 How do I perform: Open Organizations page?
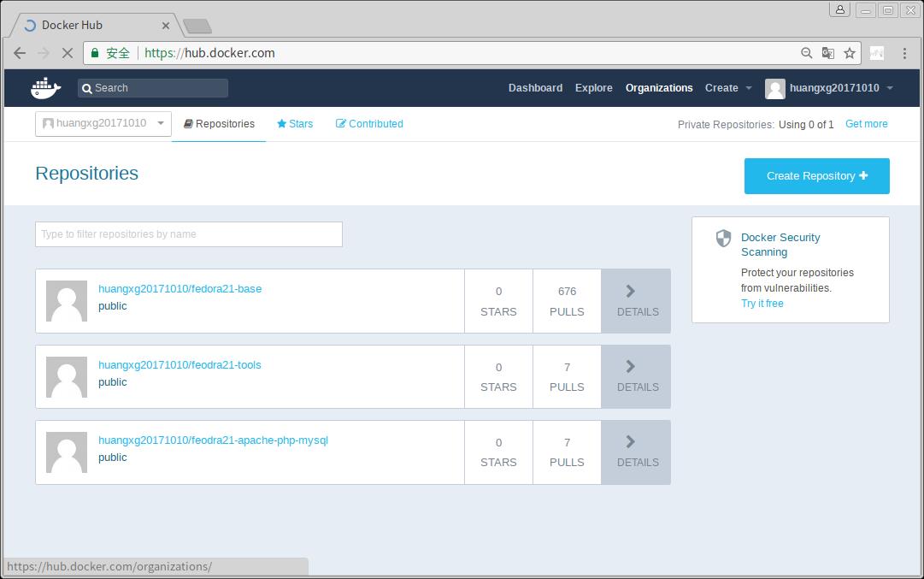659,88
